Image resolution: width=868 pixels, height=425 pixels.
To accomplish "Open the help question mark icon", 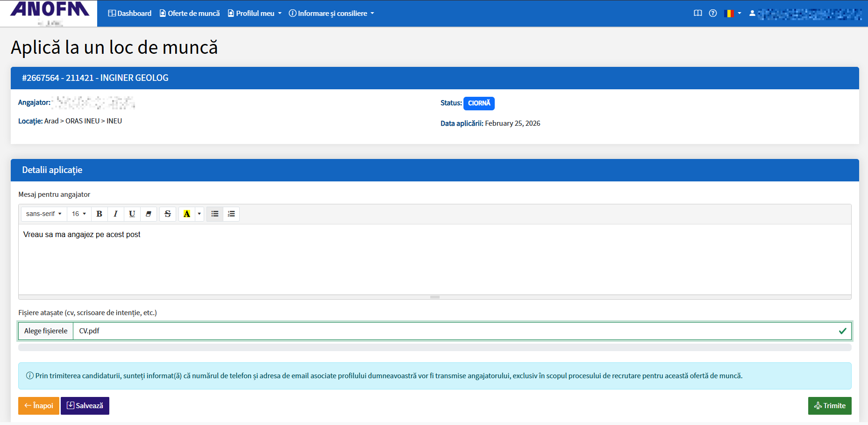I will (x=712, y=13).
